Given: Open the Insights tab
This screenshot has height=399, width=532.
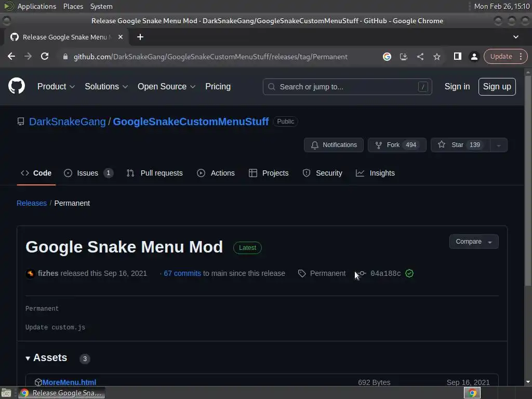Looking at the screenshot, I should tap(375, 173).
